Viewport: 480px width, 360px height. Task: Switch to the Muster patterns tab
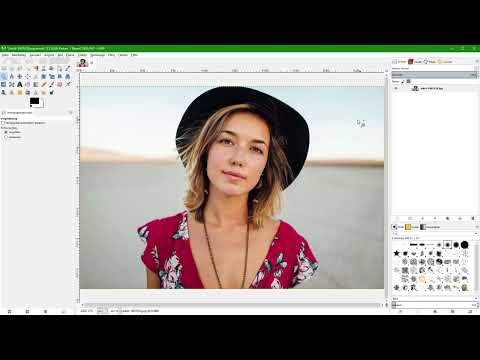pyautogui.click(x=412, y=227)
